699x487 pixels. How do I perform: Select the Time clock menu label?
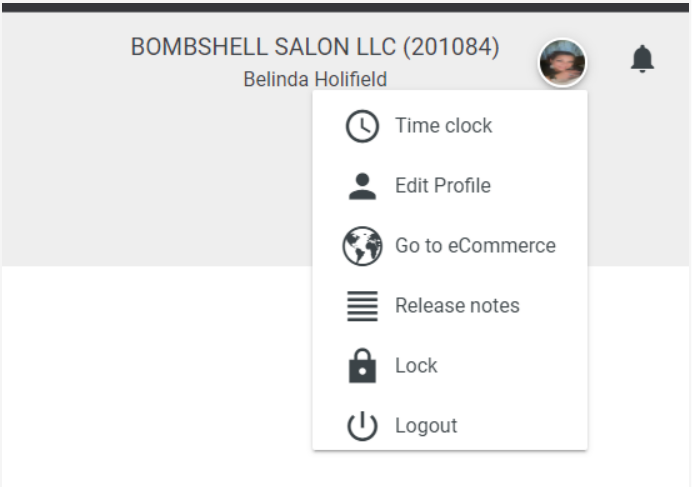pos(443,126)
